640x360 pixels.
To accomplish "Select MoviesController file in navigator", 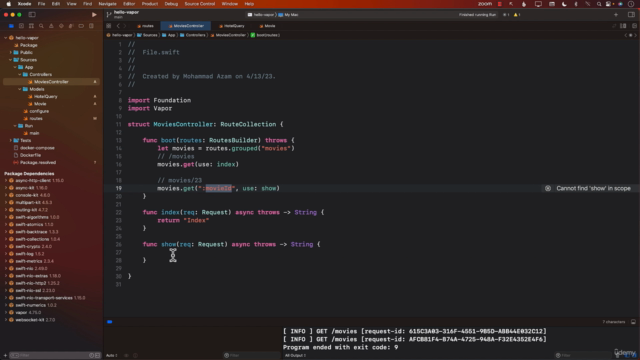I will coord(51,82).
